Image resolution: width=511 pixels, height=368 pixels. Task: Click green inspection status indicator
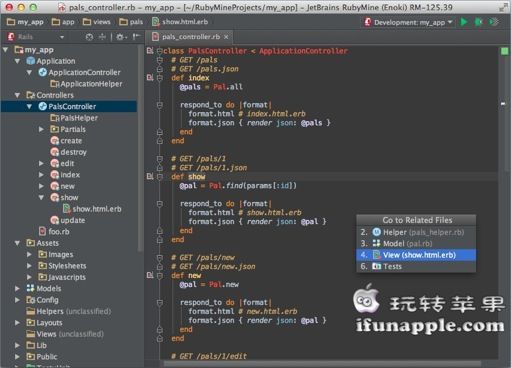[504, 51]
